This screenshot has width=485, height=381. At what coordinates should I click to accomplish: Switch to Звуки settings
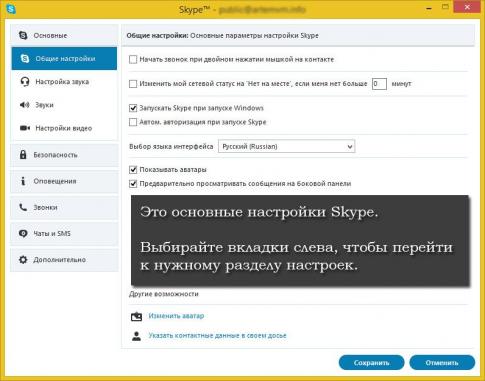pyautogui.click(x=64, y=105)
